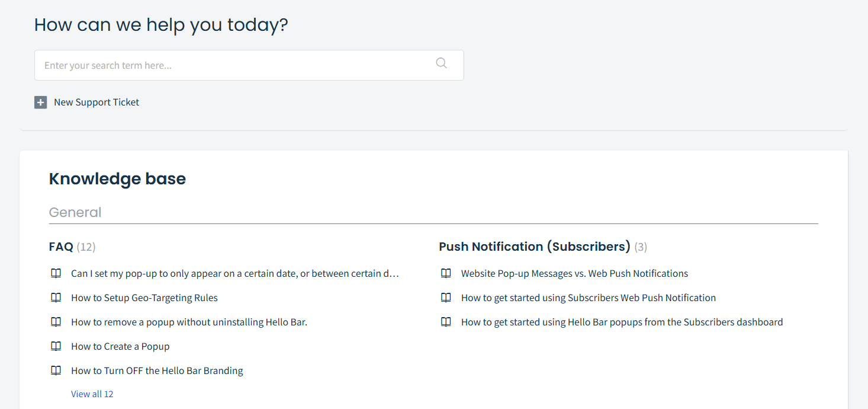Open How to Turn OFF Hello Bar Branding
The height and width of the screenshot is (409, 868).
[x=157, y=370]
